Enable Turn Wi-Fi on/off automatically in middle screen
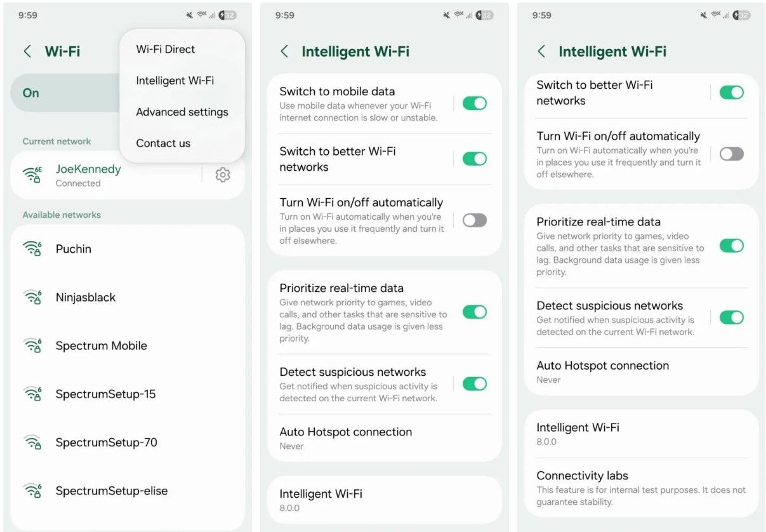Viewport: 766px width, 532px height. tap(475, 220)
